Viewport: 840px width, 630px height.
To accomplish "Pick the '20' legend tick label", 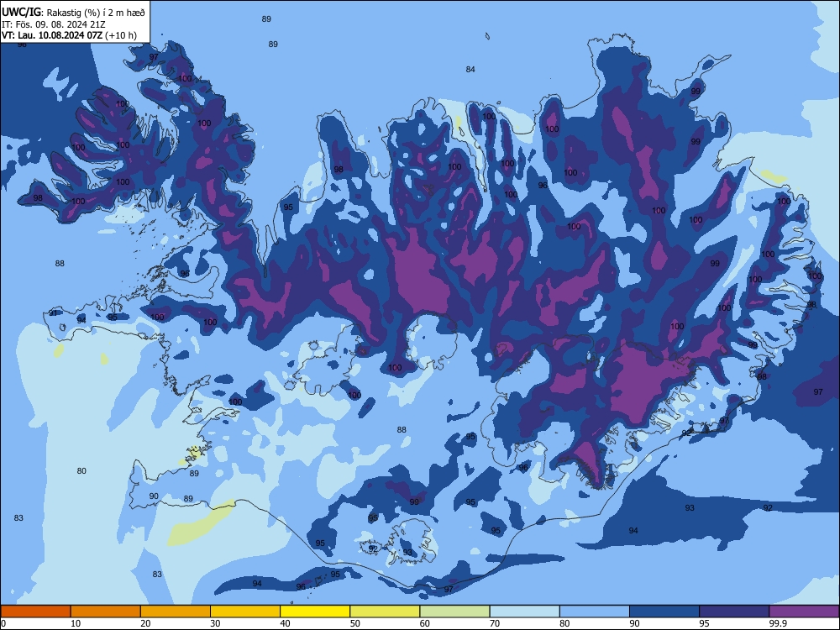I will [145, 623].
